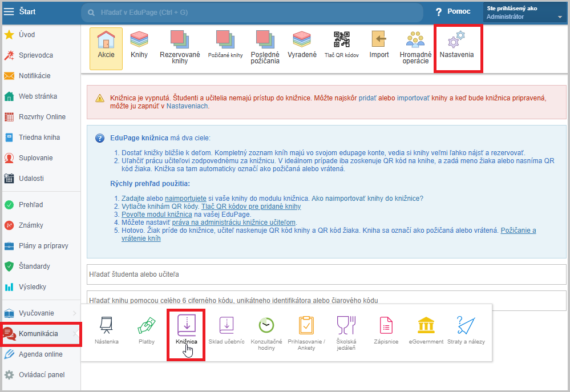Open Školská jedáleň canteen module
Image resolution: width=570 pixels, height=392 pixels.
tap(346, 333)
